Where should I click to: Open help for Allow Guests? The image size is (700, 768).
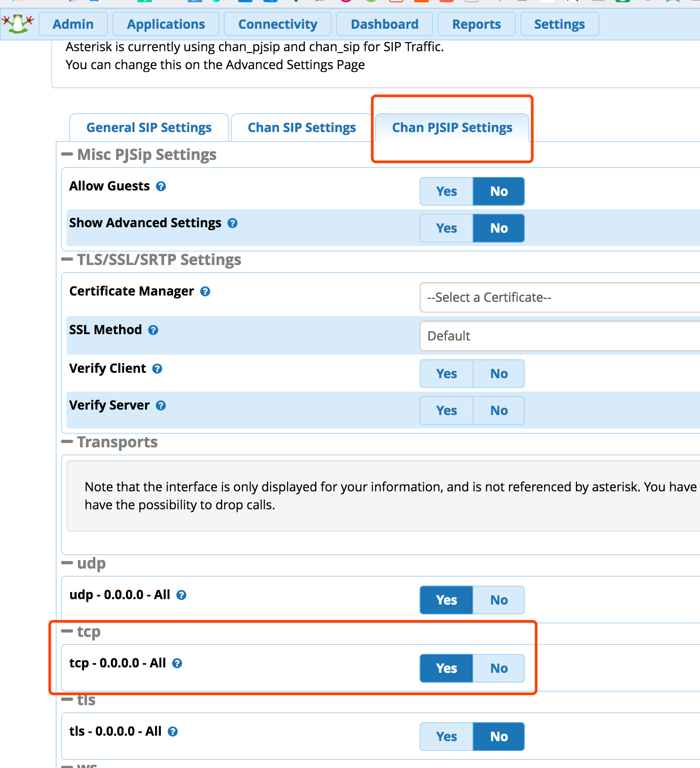(x=161, y=186)
